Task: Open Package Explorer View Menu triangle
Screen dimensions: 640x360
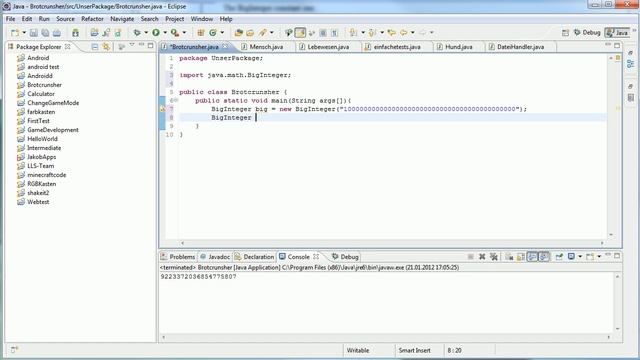Action: [132, 45]
